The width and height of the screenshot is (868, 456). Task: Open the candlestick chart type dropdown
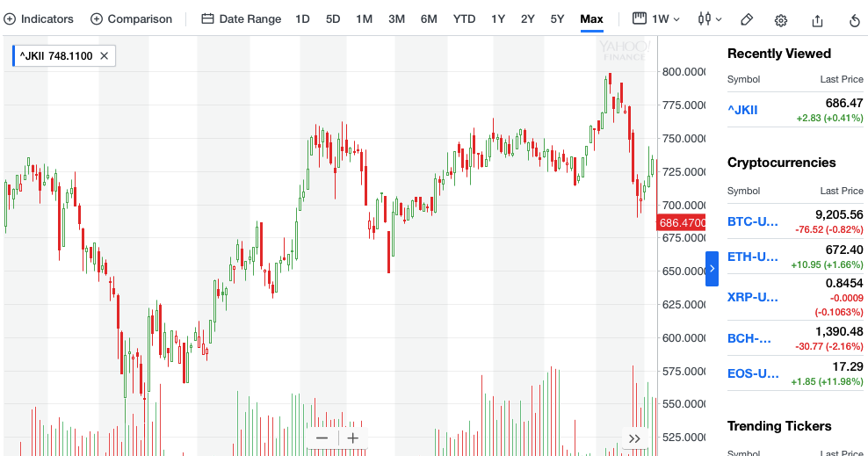(710, 18)
